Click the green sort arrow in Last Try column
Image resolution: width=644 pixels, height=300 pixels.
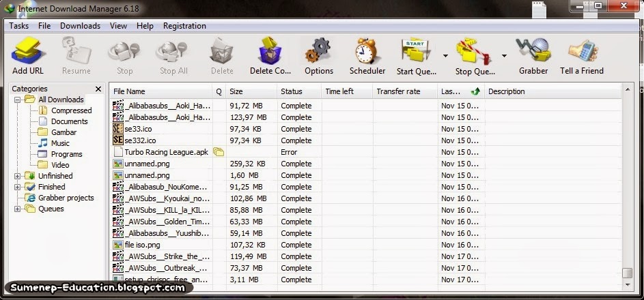pyautogui.click(x=475, y=91)
